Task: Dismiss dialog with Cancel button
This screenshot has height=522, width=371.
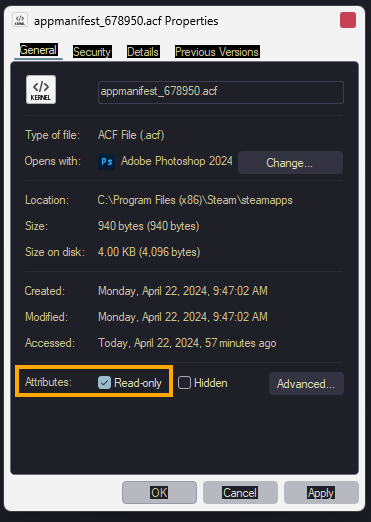Action: 240,492
